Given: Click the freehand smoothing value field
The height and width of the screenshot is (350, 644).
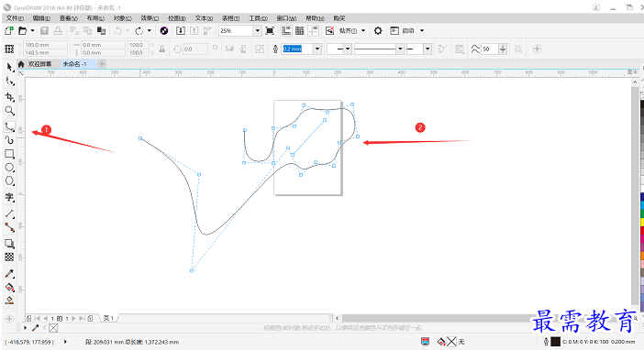Looking at the screenshot, I should 489,49.
